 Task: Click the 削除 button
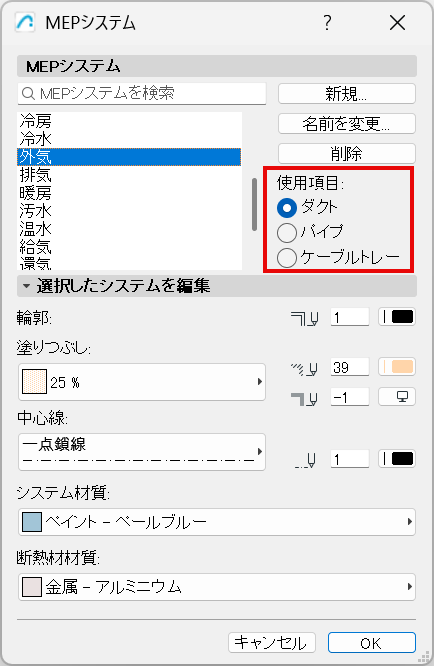click(347, 153)
